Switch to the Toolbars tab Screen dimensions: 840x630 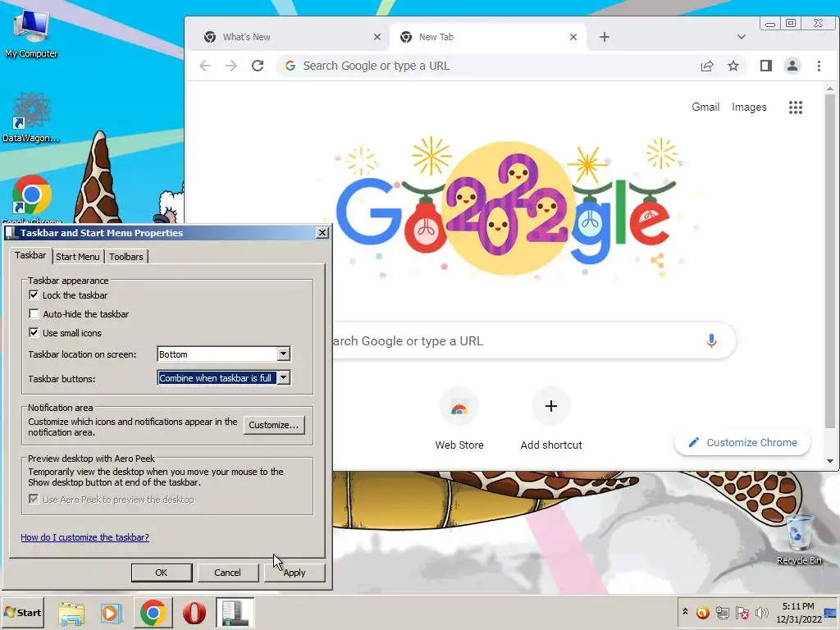pyautogui.click(x=126, y=257)
